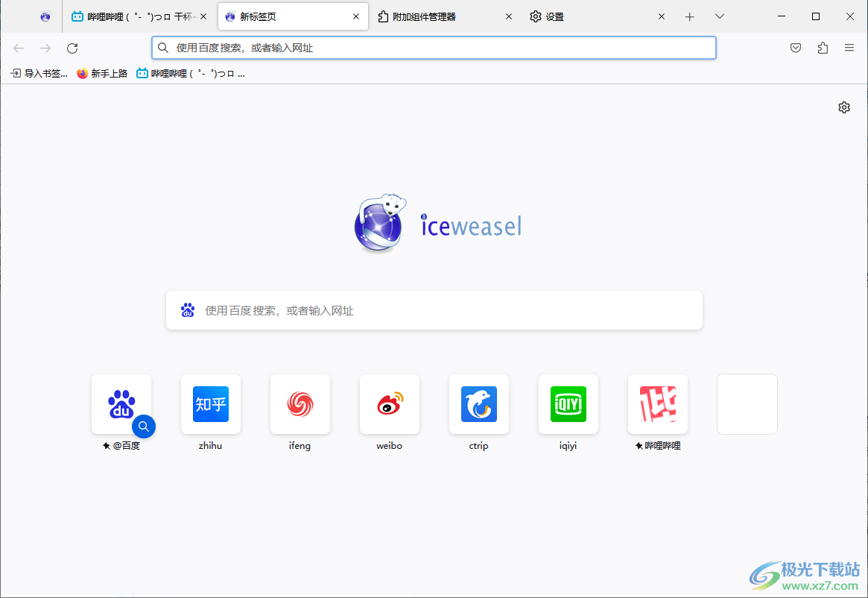Screen dimensions: 868x598
Task: Open the iqiyi shortcut tile
Action: click(568, 404)
